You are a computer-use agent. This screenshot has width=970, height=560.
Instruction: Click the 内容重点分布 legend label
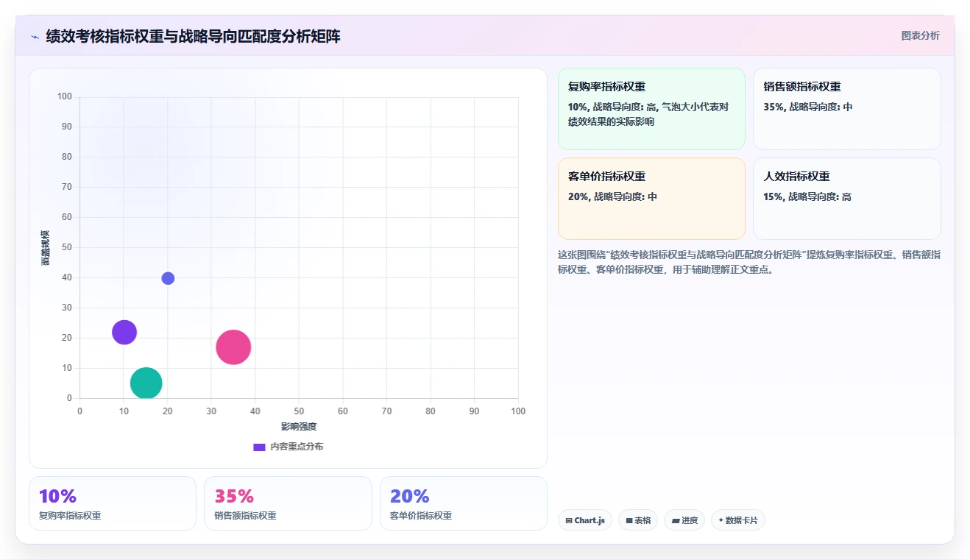tap(296, 447)
